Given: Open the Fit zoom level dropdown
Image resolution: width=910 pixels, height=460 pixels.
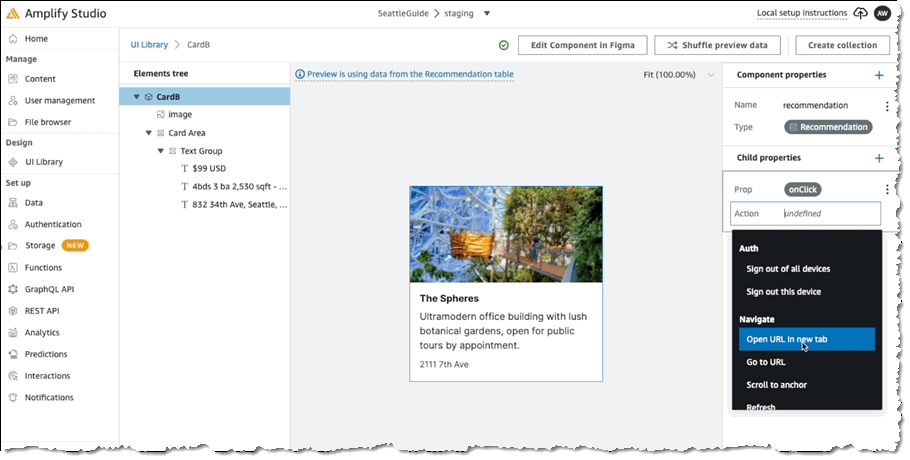Looking at the screenshot, I should pos(710,75).
